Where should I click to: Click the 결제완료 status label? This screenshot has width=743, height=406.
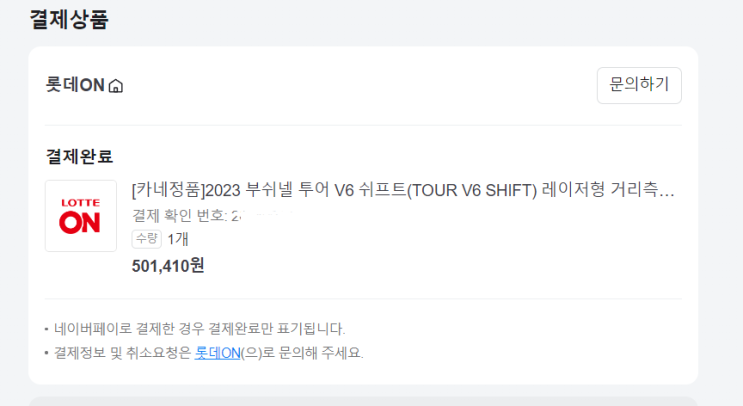coord(80,156)
